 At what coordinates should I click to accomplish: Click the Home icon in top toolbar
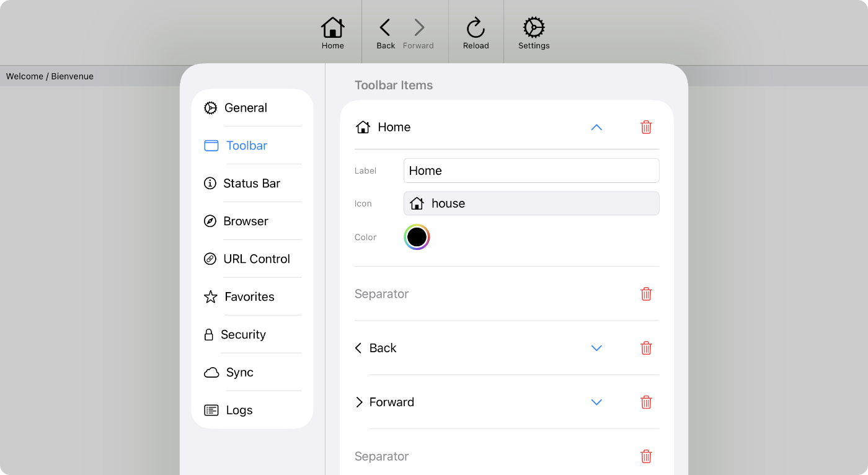pyautogui.click(x=332, y=33)
